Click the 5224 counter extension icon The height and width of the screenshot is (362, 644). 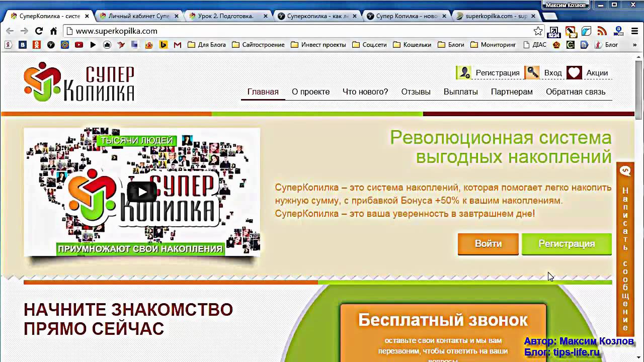pos(553,32)
